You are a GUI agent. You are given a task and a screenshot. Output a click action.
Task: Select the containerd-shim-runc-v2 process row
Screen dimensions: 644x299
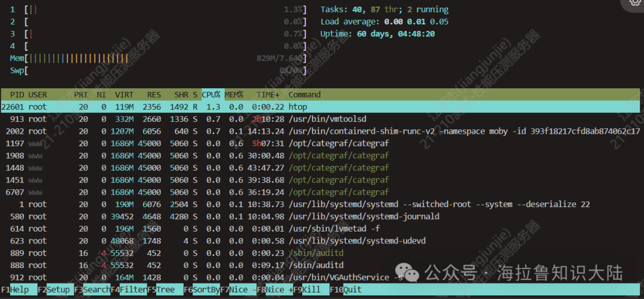320,131
